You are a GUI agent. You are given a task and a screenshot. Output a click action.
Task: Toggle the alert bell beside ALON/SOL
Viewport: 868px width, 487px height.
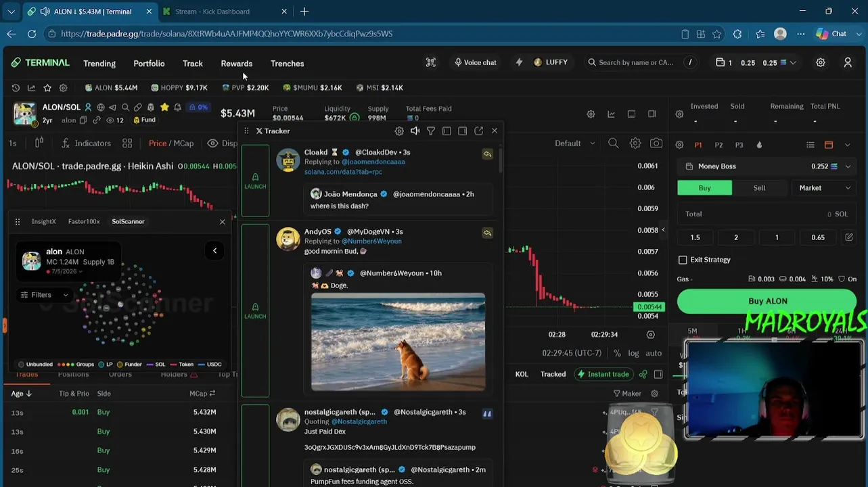coord(177,107)
